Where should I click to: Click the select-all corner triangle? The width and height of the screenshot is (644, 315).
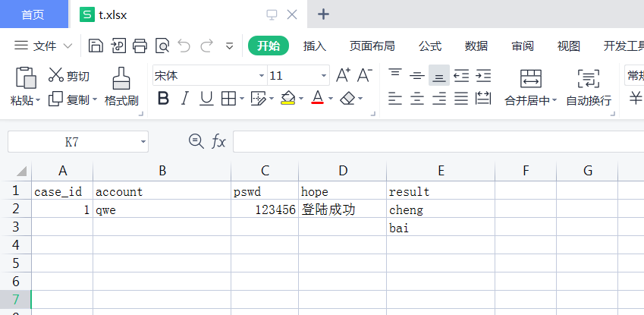click(21, 171)
